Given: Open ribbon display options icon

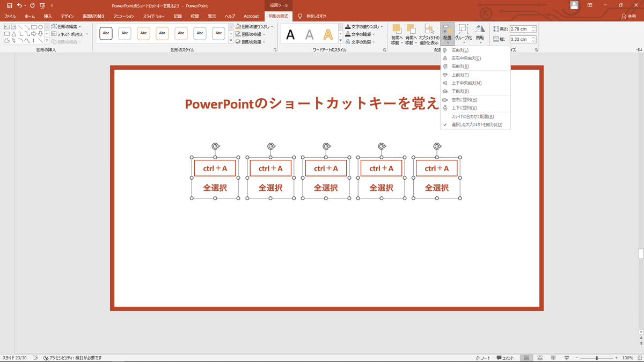Looking at the screenshot, I should pyautogui.click(x=590, y=5).
